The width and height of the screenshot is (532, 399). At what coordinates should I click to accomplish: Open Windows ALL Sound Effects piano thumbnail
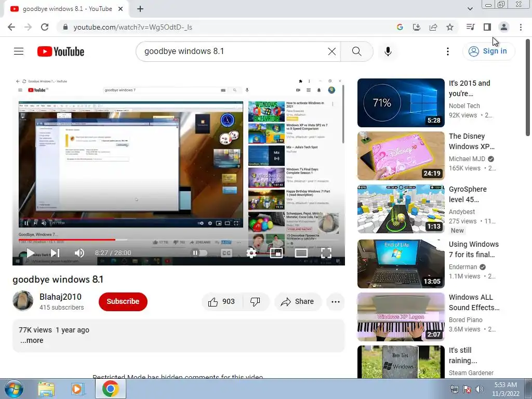[401, 317]
